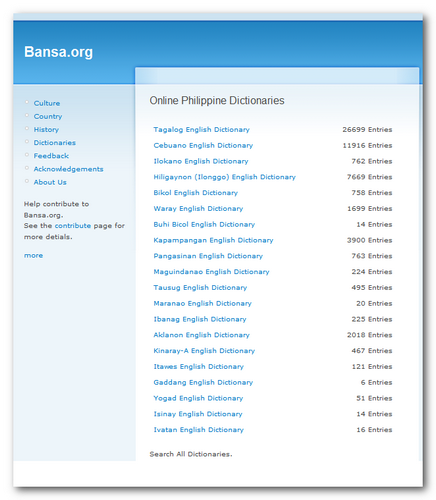Viewport: 436px width, 500px height.
Task: Open Kinaray-A English Dictionary
Action: pos(204,351)
